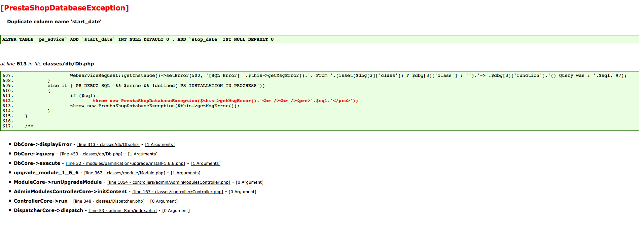This screenshot has width=644, height=236.
Task: Show arguments for DbCore->query
Action: pyautogui.click(x=143, y=154)
